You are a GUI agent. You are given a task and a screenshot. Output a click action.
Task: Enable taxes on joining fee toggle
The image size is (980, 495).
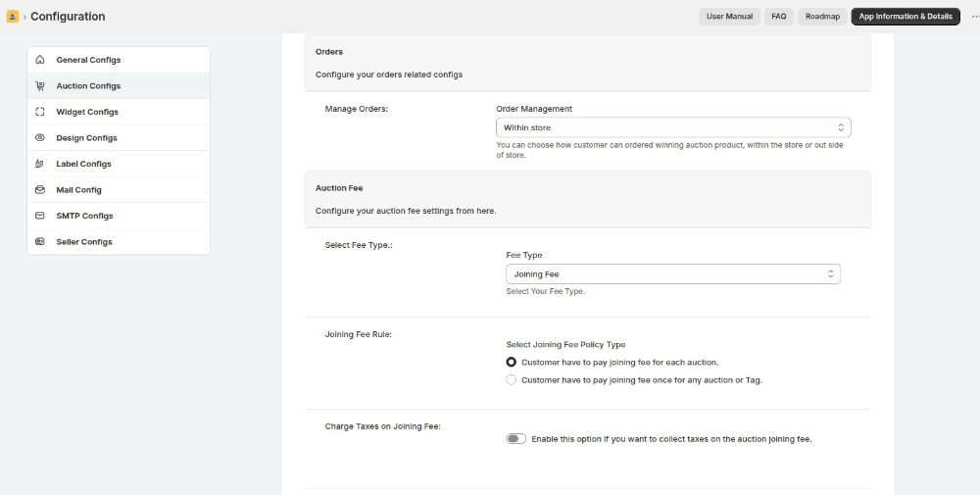516,439
